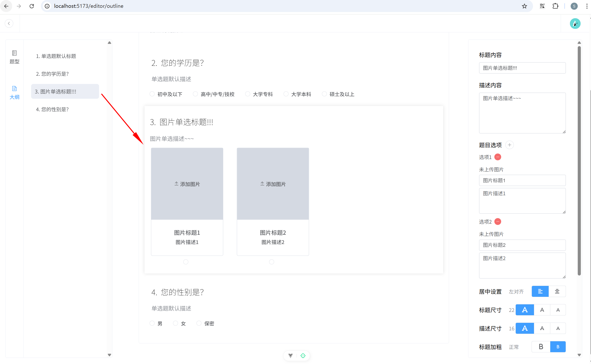Remove 选项2 with red minus icon

pos(498,222)
